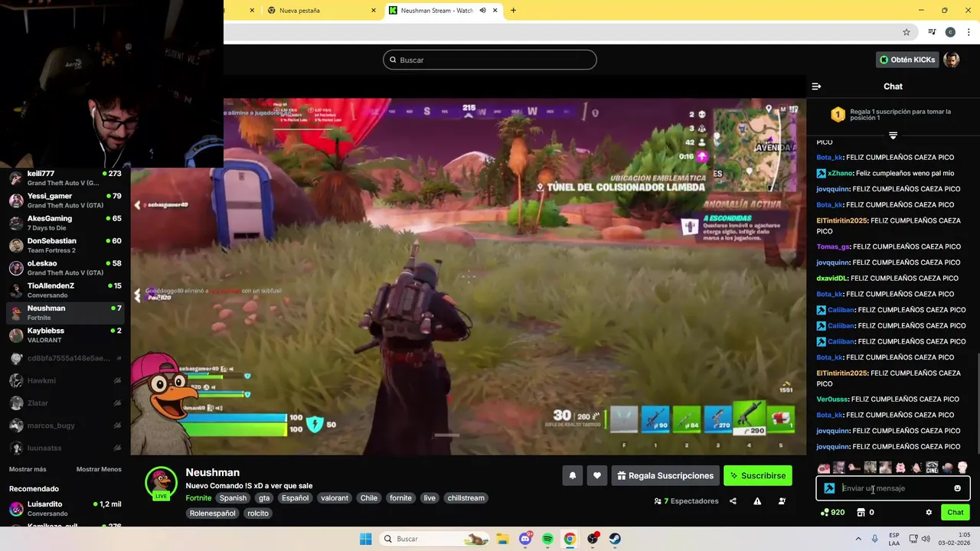Click Mostrar Menos in the followed channels
The height and width of the screenshot is (551, 980).
tap(99, 469)
